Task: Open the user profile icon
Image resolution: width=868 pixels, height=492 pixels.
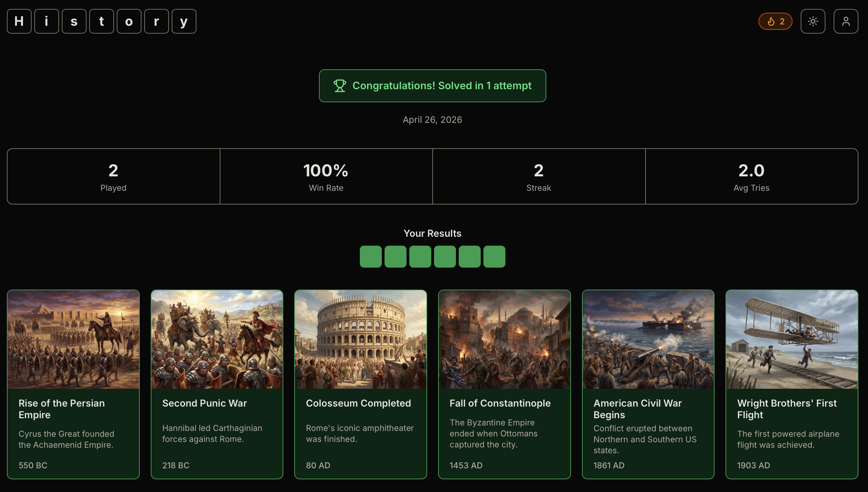Action: coord(846,21)
